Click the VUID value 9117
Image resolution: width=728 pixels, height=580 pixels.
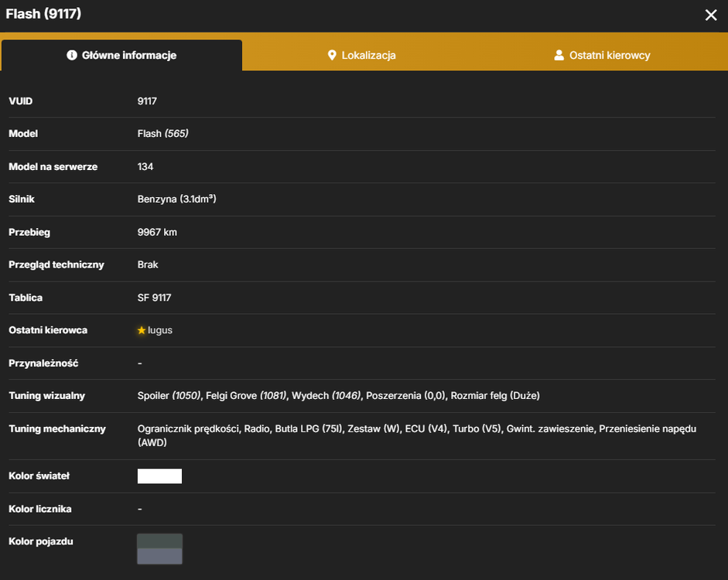click(147, 101)
